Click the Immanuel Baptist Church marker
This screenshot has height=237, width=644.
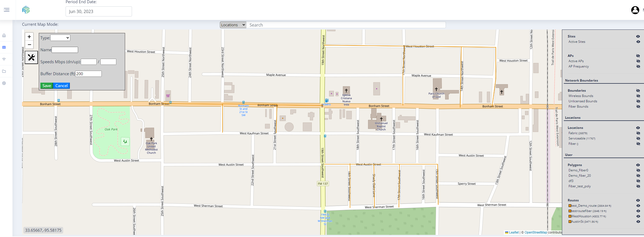coord(381,119)
